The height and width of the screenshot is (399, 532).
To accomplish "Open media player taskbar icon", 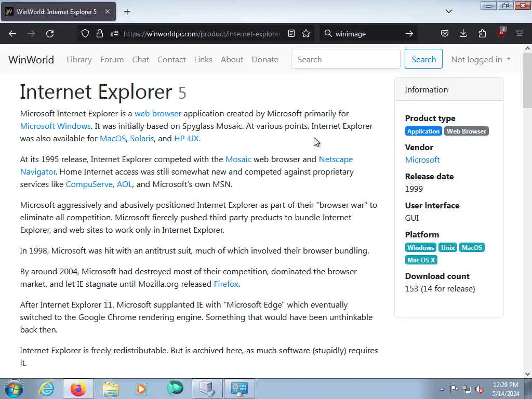I will (142, 389).
